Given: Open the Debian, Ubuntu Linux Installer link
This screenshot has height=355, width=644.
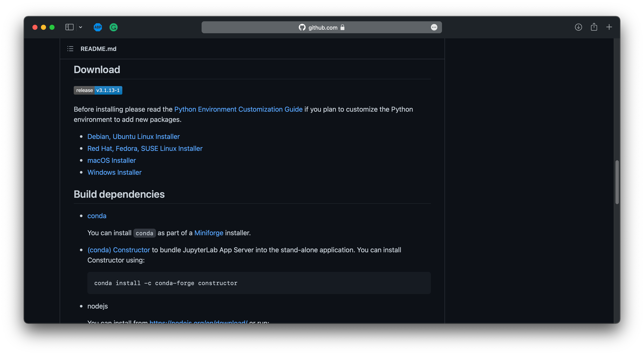Looking at the screenshot, I should coord(133,137).
